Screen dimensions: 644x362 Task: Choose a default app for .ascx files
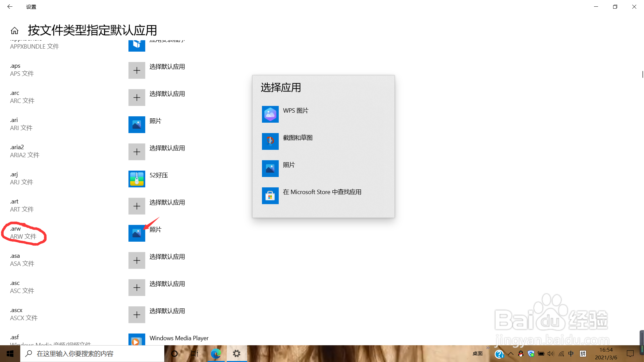coord(137,315)
